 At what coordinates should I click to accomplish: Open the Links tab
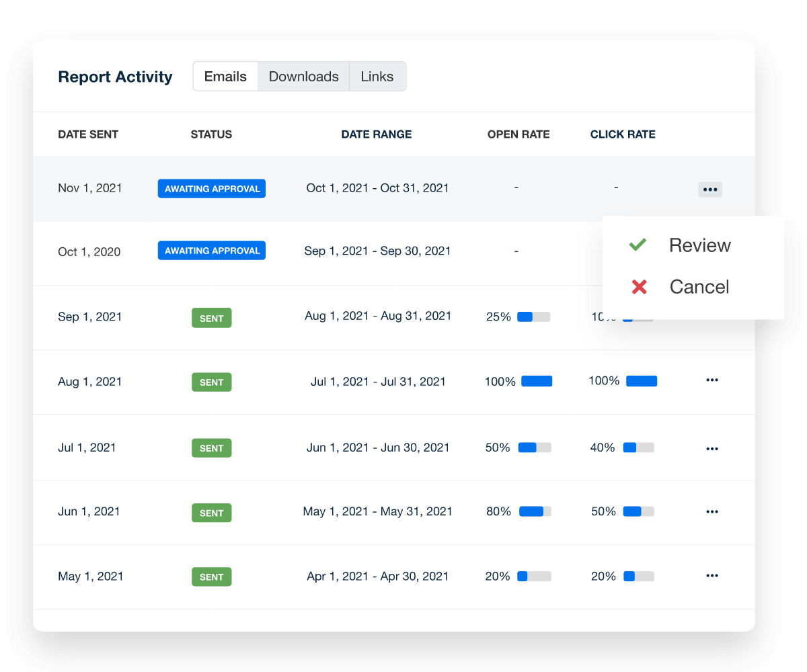[377, 76]
